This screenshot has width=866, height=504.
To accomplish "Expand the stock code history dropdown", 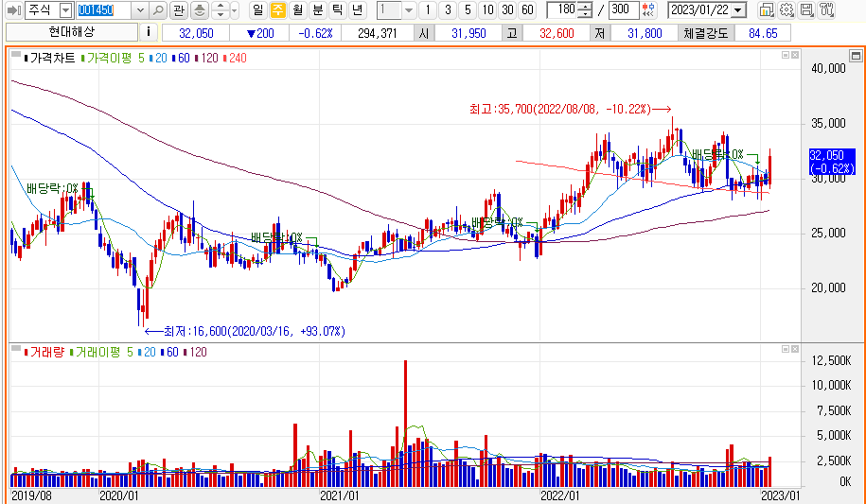I will (x=140, y=10).
